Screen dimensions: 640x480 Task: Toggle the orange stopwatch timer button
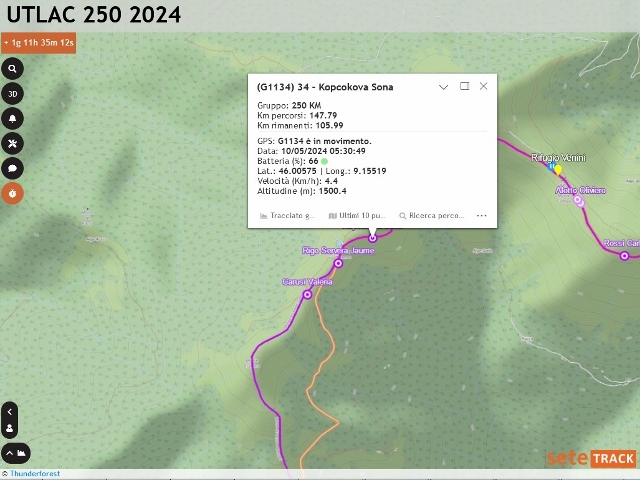[x=12, y=193]
